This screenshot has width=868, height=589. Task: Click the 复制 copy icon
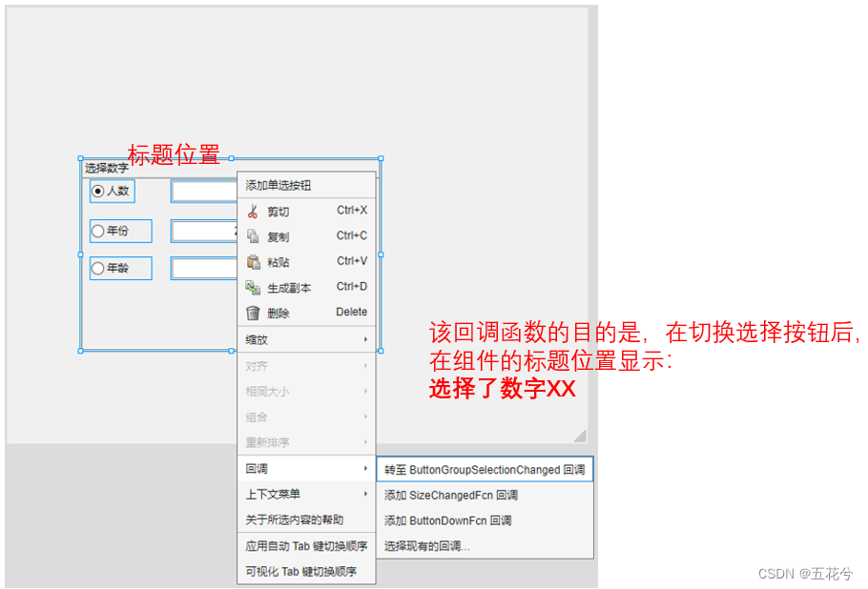click(x=253, y=236)
